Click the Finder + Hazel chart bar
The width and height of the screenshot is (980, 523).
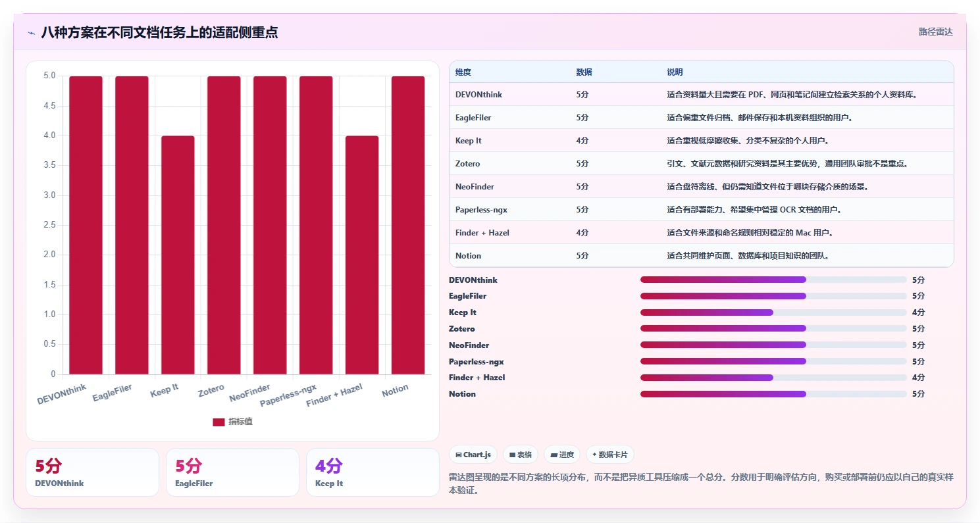tap(362, 255)
